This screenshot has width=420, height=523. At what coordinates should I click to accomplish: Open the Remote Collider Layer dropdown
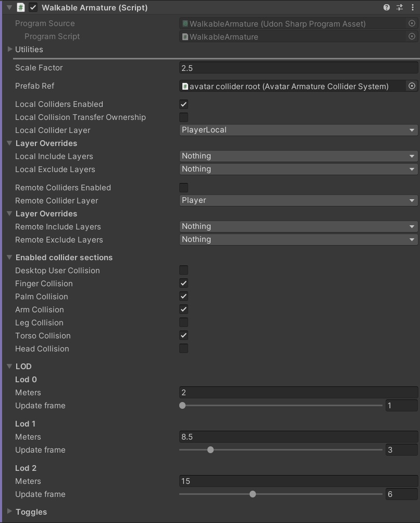pos(298,200)
